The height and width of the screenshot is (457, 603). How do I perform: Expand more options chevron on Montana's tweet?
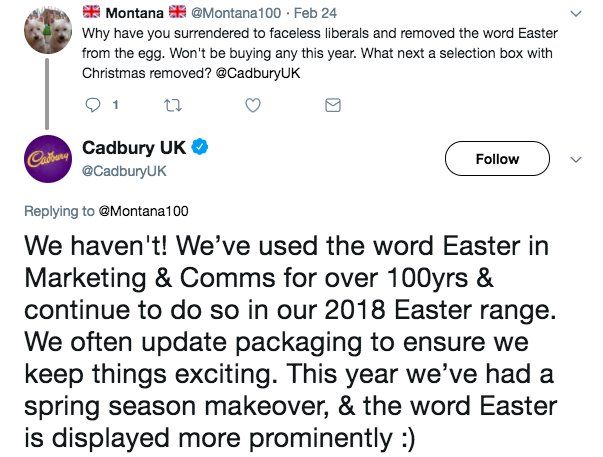click(574, 15)
